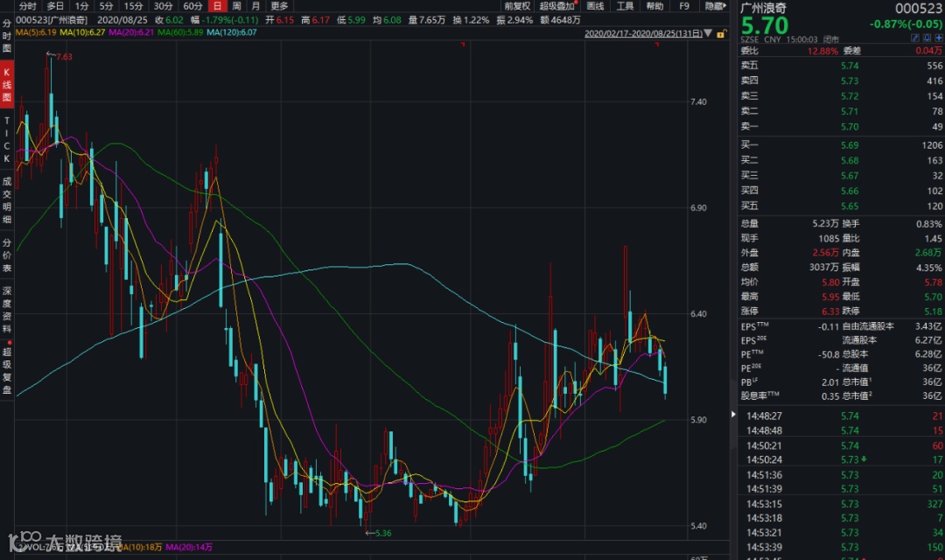
Task: Open the 帮助 help menu
Action: [x=654, y=5]
